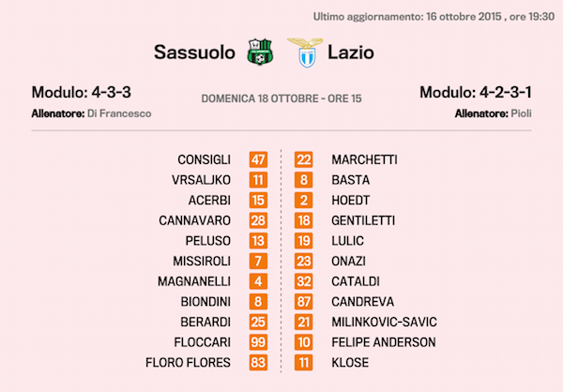563x392 pixels.
Task: Click Cataldi's number 32 badge
Action: [304, 280]
